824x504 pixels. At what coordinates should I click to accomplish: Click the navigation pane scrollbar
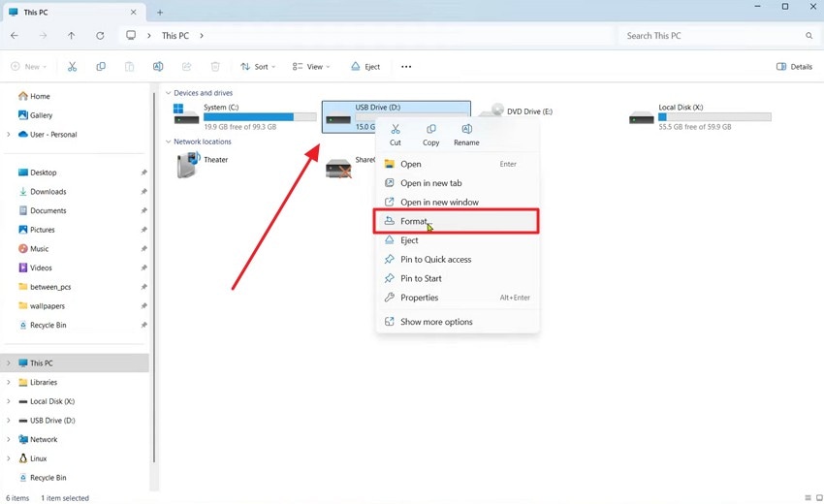coord(154,278)
